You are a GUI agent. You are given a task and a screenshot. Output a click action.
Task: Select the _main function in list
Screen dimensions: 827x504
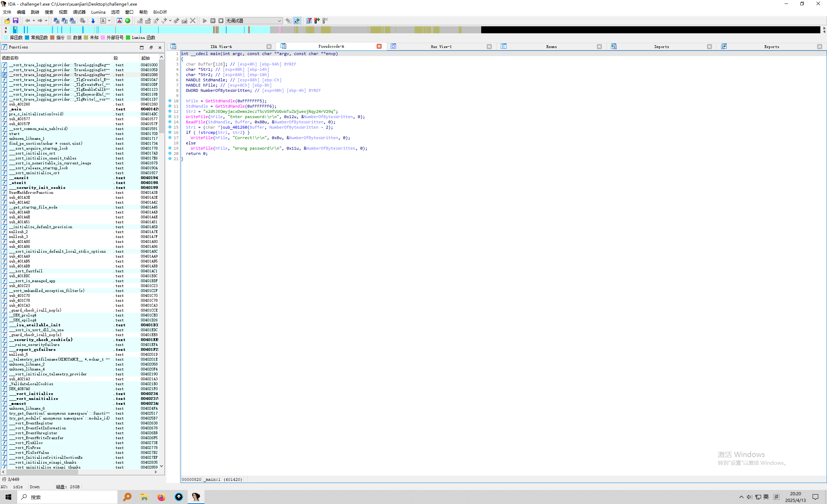(x=16, y=109)
